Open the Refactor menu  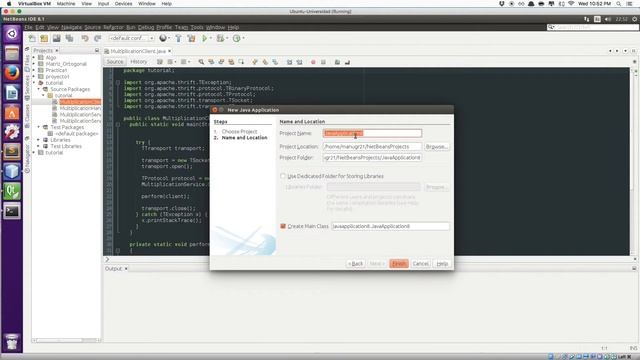pyautogui.click(x=113, y=27)
